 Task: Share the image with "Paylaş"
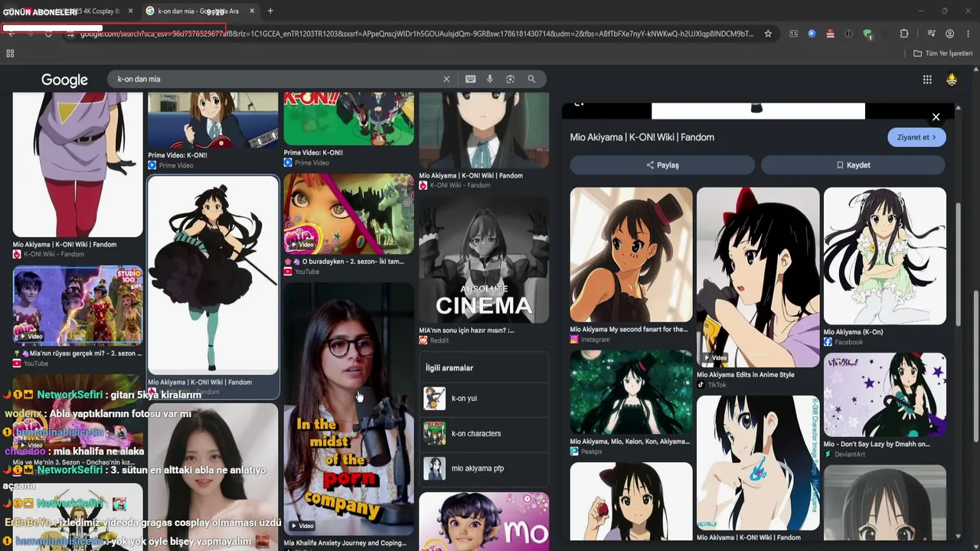point(662,165)
